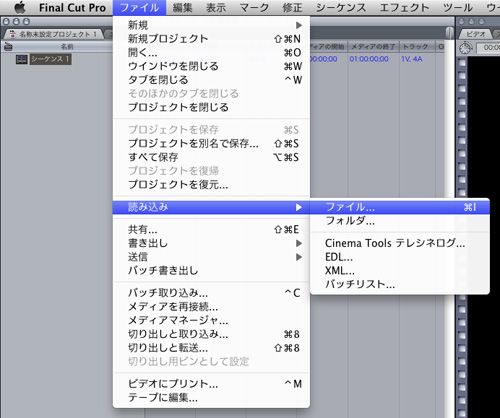This screenshot has height=418, width=500.
Task: Expand the 書き出し submenu
Action: 211,243
